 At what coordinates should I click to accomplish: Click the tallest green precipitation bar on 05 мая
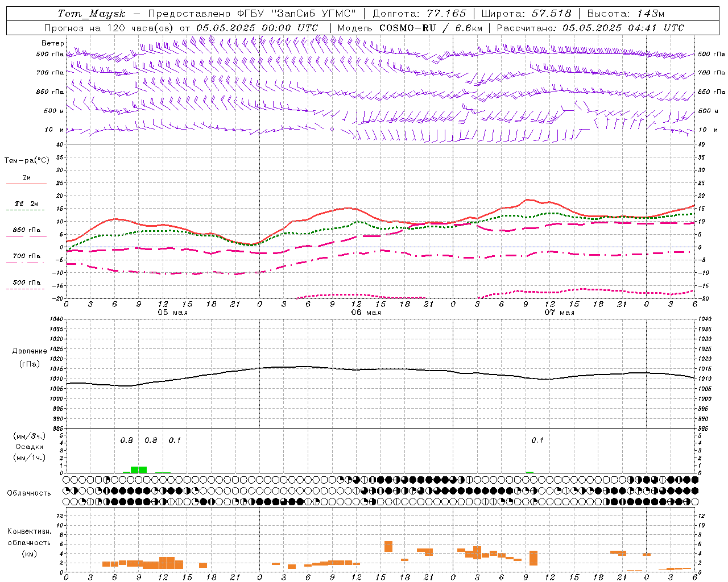click(x=139, y=469)
